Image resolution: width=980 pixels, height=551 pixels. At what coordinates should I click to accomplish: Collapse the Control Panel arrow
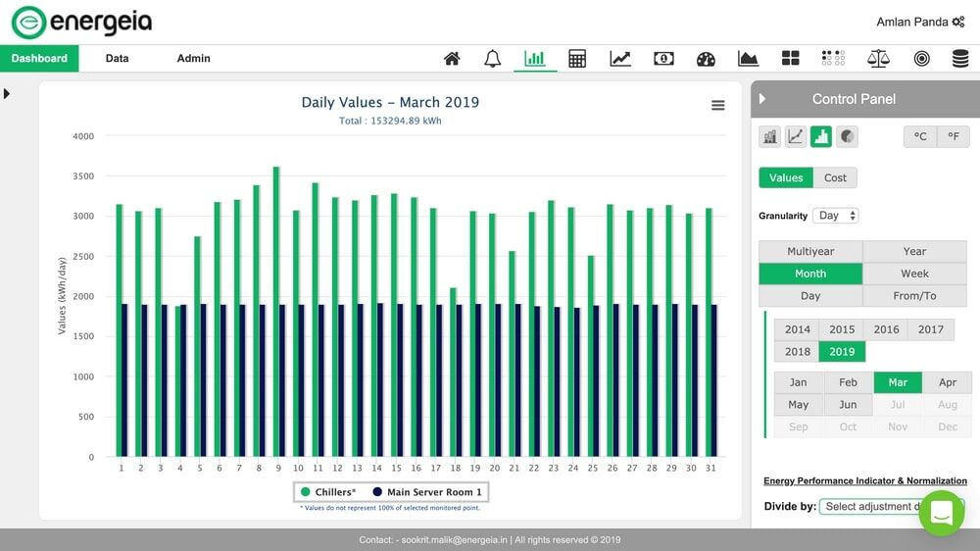(762, 99)
